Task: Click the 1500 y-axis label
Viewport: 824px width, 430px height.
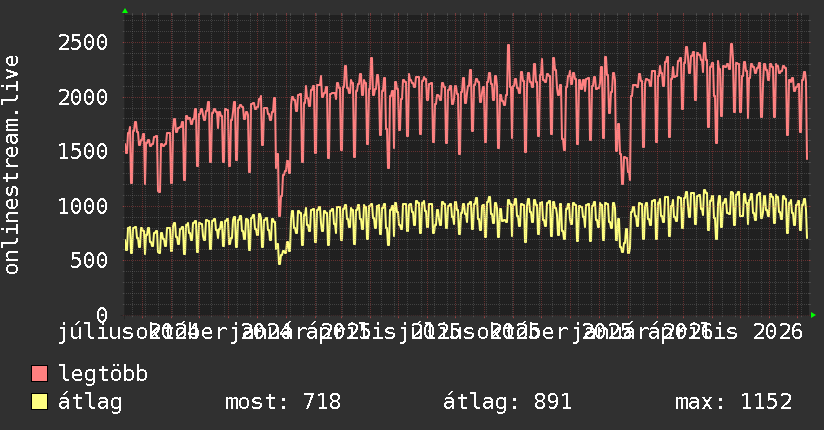Action: click(83, 151)
